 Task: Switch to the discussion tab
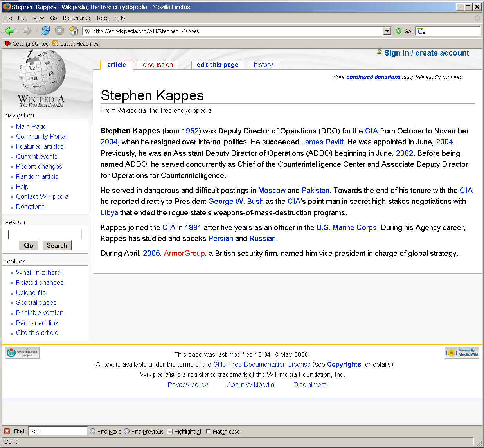pyautogui.click(x=158, y=65)
